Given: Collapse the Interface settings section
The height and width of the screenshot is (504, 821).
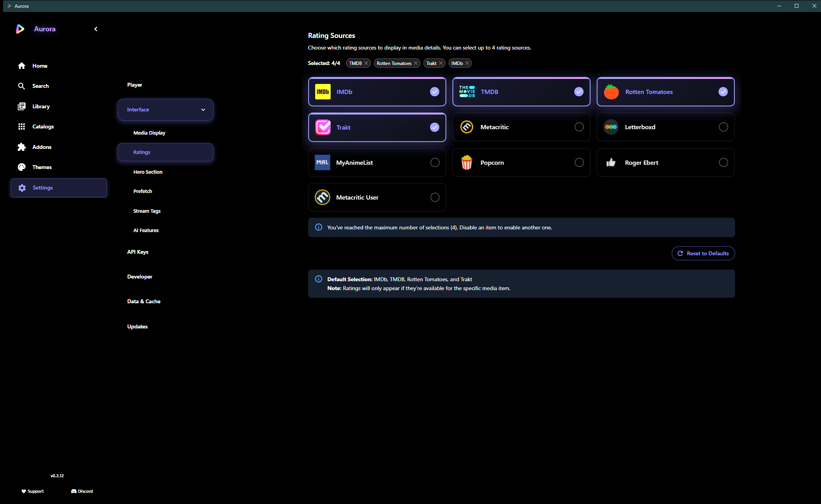Looking at the screenshot, I should 203,109.
